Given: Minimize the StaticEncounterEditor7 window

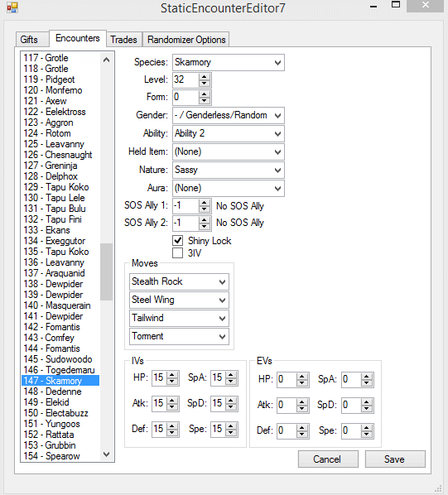Looking at the screenshot, I should [373, 6].
